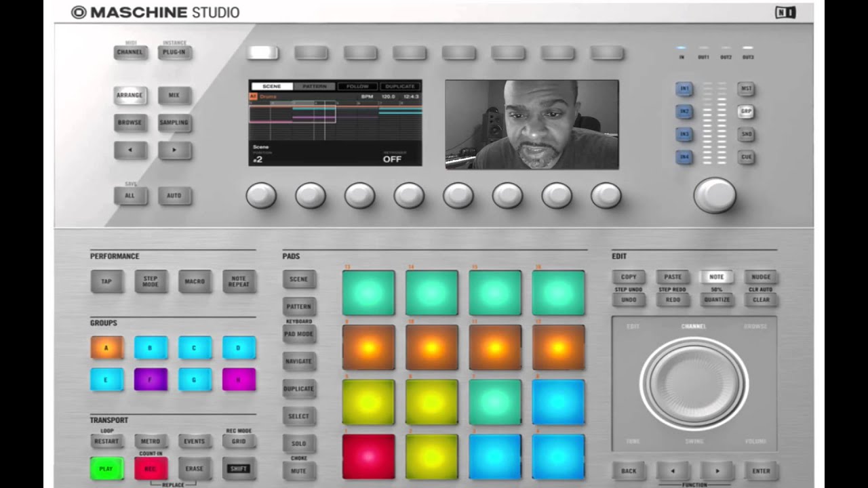Select the GRP level button
The height and width of the screenshot is (488, 868).
(746, 111)
